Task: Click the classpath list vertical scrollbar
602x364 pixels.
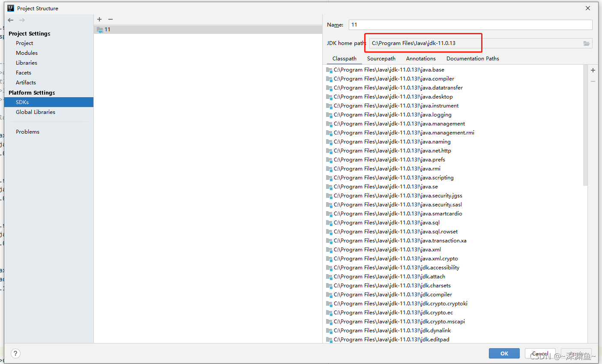Action: point(585,126)
